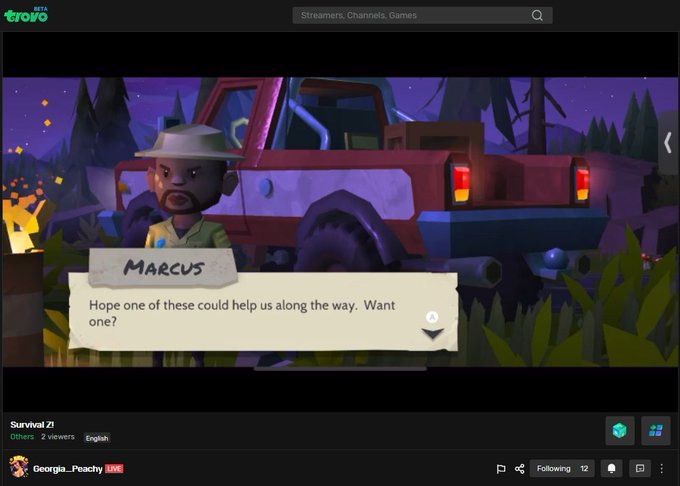The image size is (680, 486).
Task: Click the search magnifier icon
Action: (x=537, y=15)
